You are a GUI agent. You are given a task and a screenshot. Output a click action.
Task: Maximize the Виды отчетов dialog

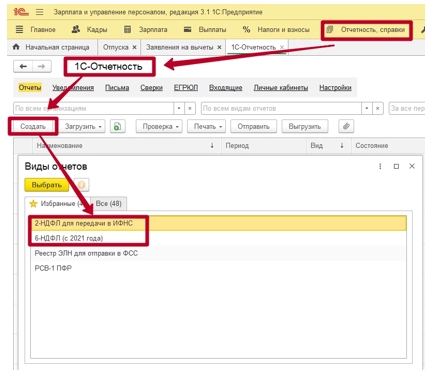(x=396, y=166)
